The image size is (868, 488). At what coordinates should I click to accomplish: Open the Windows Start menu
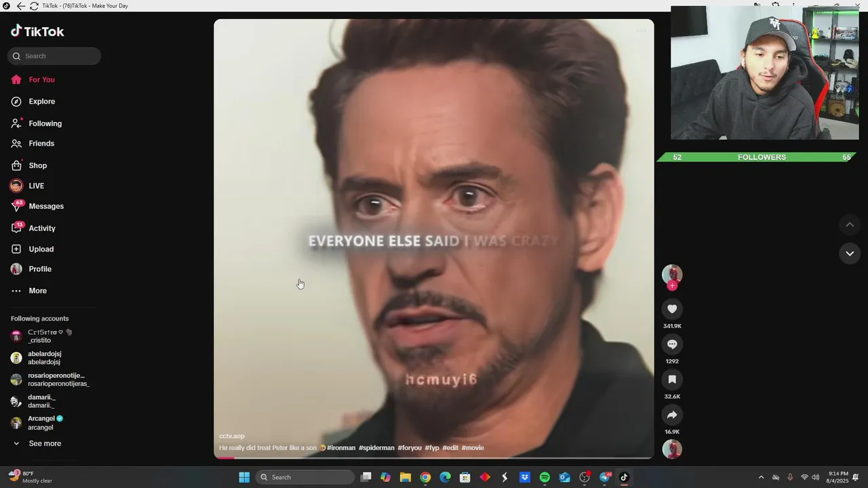(244, 477)
